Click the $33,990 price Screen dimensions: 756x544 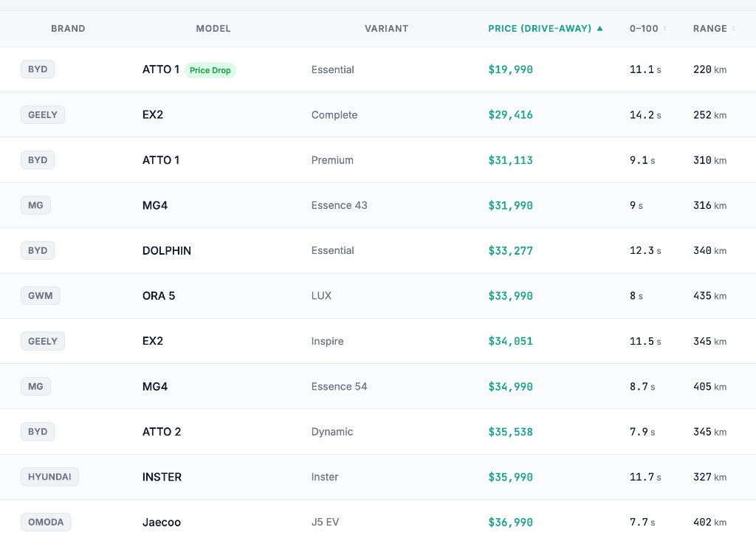(510, 296)
